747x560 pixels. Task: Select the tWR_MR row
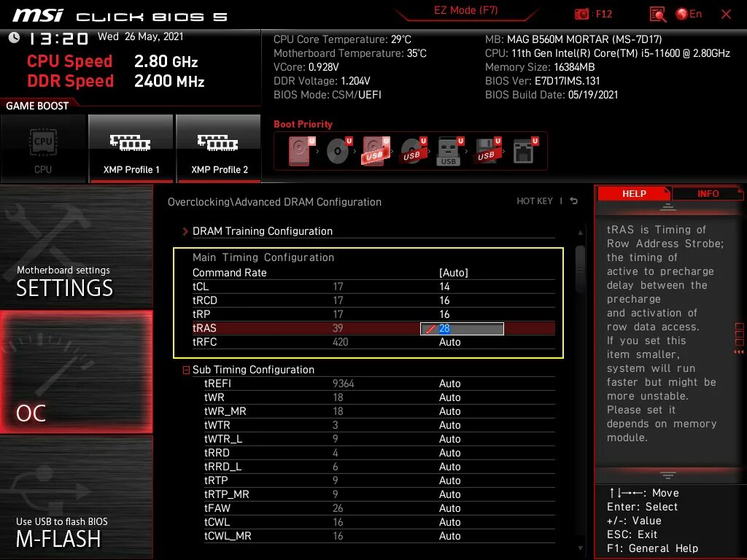tap(379, 411)
